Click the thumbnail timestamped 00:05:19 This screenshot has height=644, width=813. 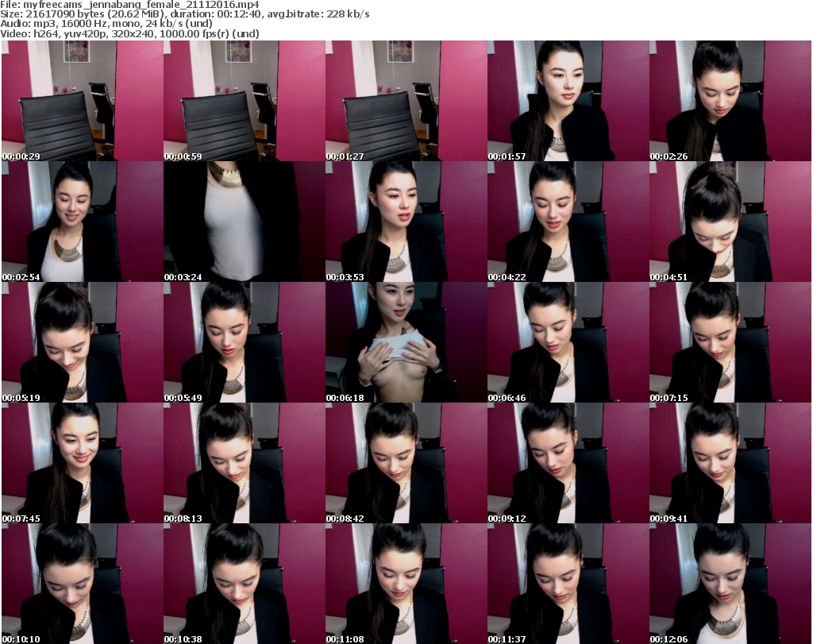83,342
